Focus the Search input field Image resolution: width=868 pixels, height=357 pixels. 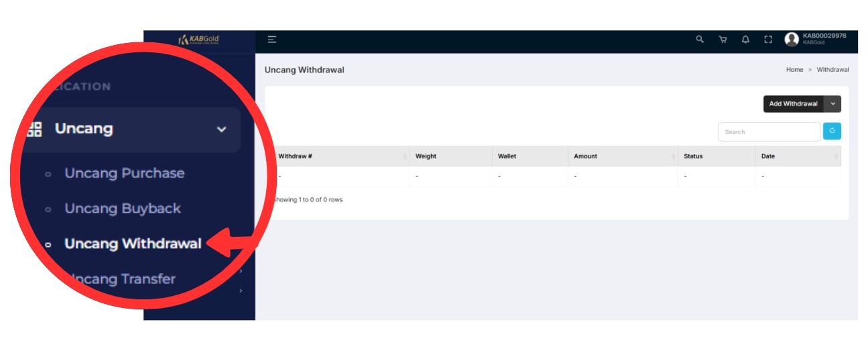[769, 132]
